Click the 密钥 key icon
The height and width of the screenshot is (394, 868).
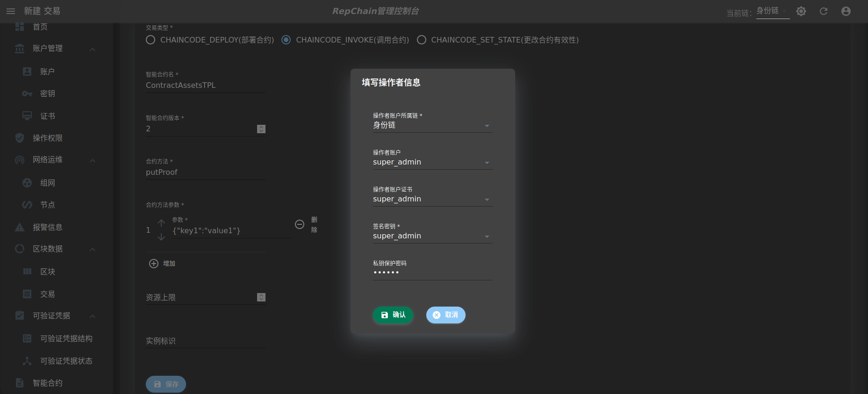(27, 93)
